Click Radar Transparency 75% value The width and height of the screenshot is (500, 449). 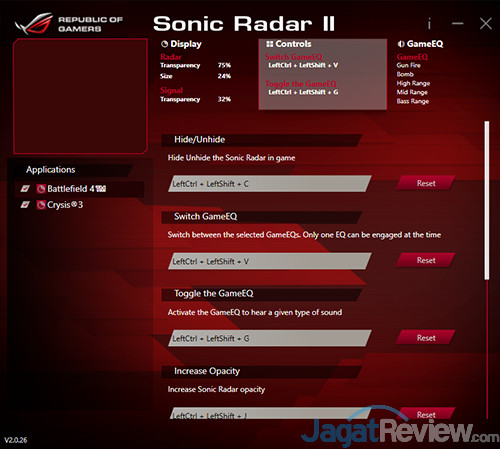[x=224, y=65]
